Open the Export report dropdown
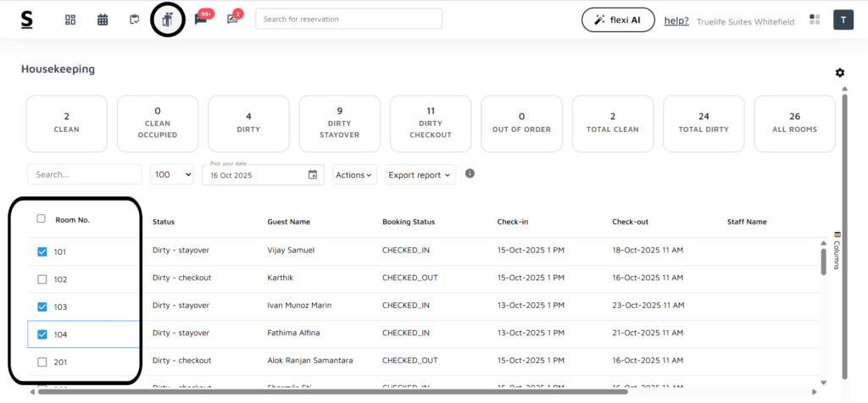The width and height of the screenshot is (868, 403). [x=420, y=175]
